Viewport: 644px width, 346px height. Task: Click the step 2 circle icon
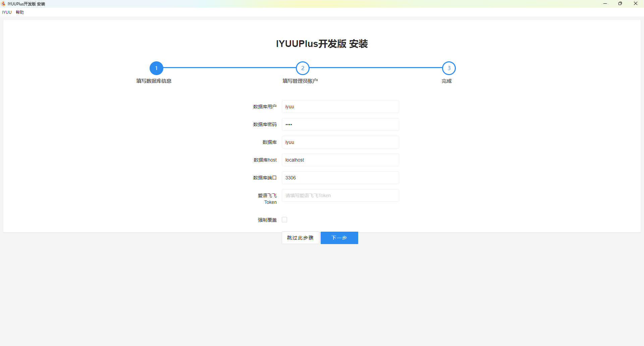(x=303, y=68)
